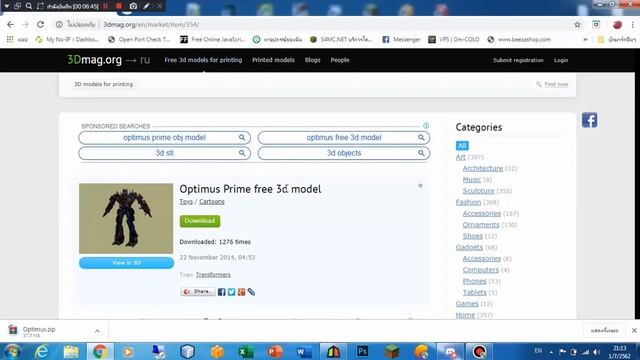Select the recorder pencil draw tool
The image size is (640, 360).
click(147, 6)
